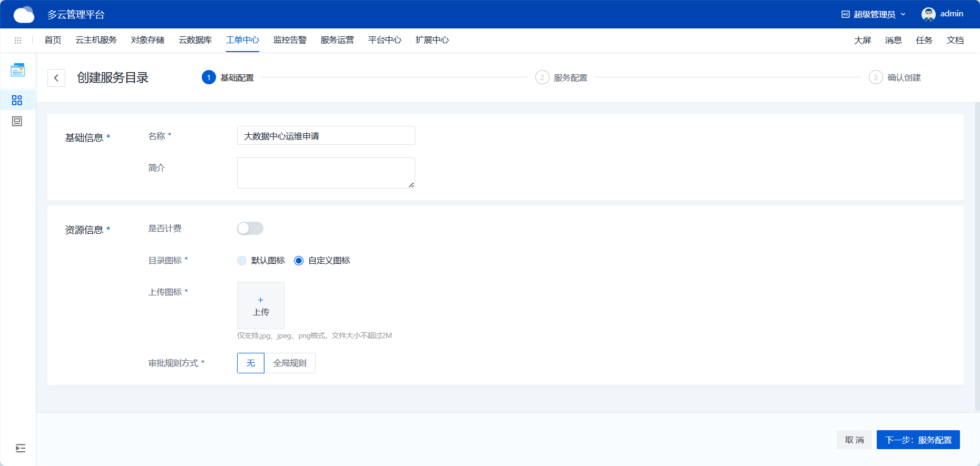The image size is (980, 466).
Task: Click the upload format hint text
Action: click(x=315, y=335)
